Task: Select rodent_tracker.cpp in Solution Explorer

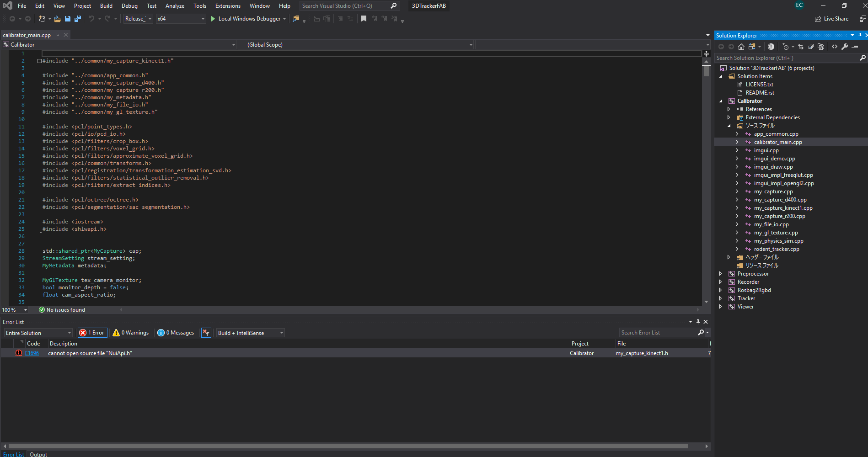Action: [x=777, y=249]
